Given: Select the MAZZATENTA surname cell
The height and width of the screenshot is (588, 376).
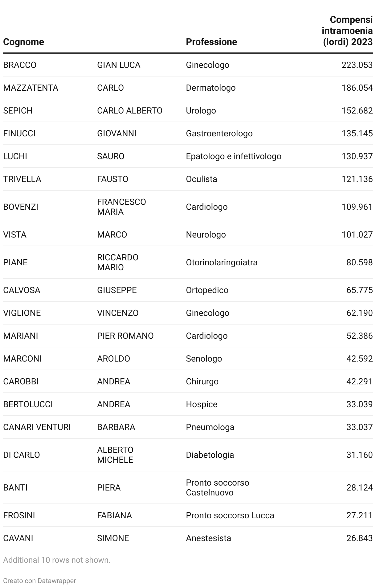Looking at the screenshot, I should pyautogui.click(x=31, y=88).
